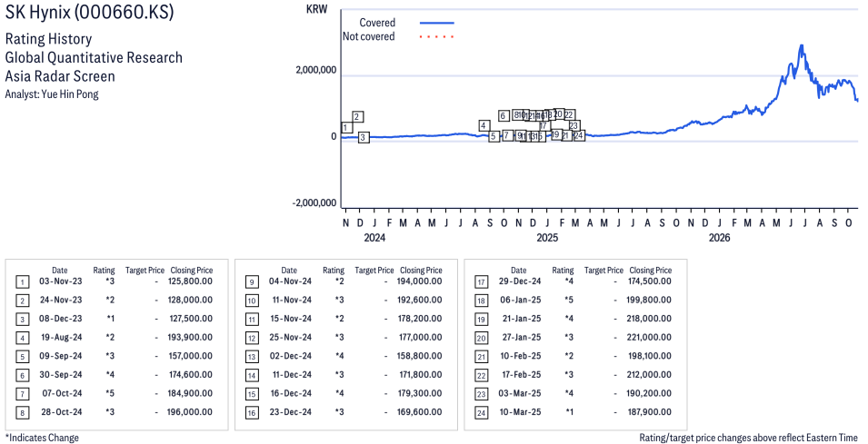Select the date 08-Dec-23
Viewport: 868px width, 444px height.
pyautogui.click(x=60, y=319)
